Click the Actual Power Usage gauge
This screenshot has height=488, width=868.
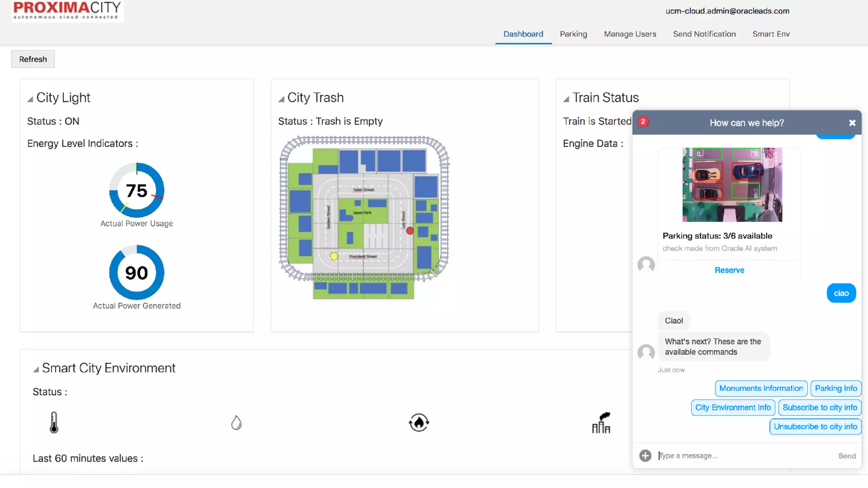click(136, 191)
